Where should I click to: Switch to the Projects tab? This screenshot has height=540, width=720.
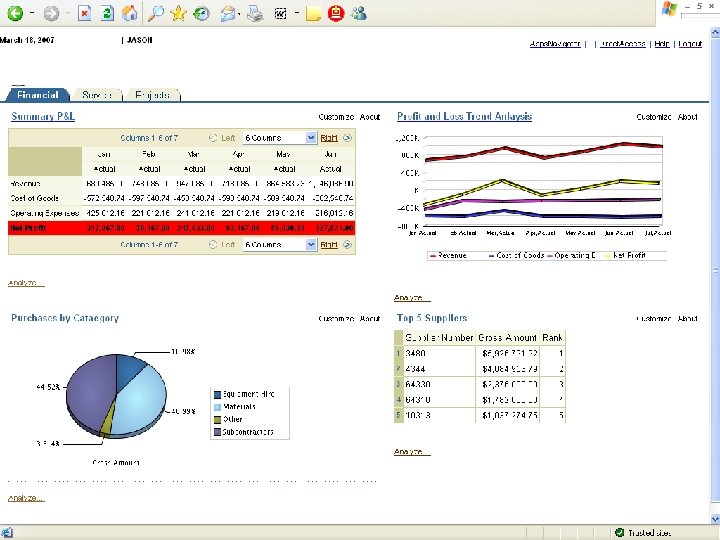[x=152, y=95]
